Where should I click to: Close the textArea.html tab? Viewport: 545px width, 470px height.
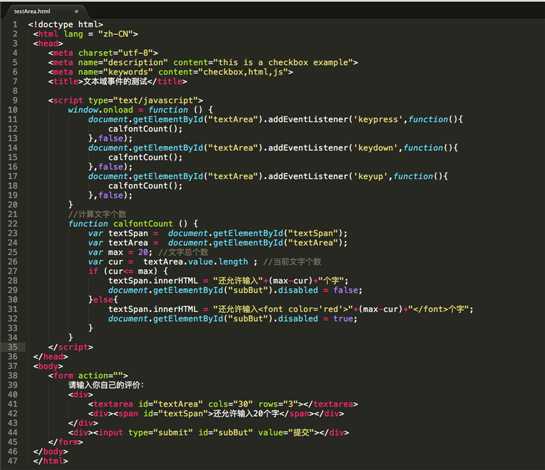coord(76,11)
